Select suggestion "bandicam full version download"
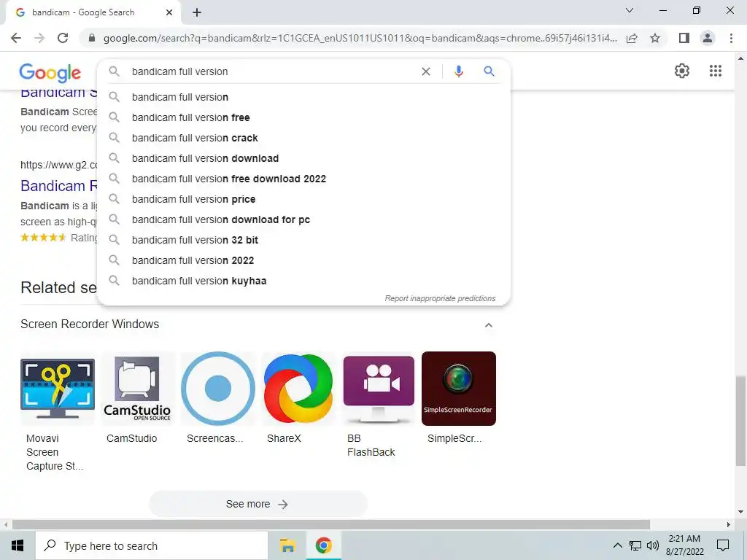The height and width of the screenshot is (560, 747). tap(304, 158)
